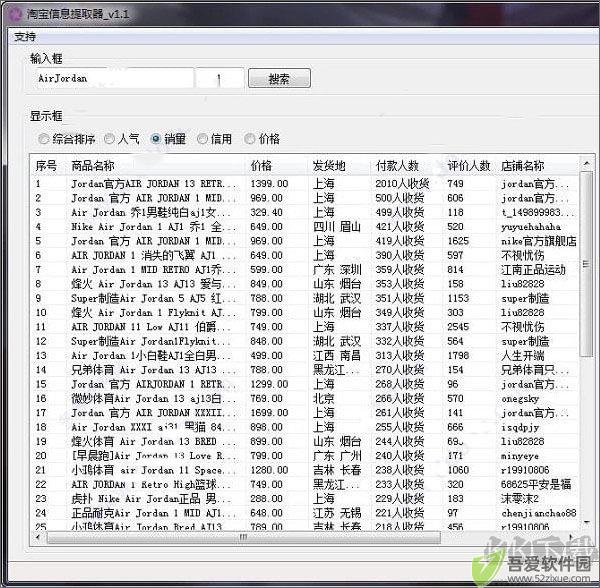600x588 pixels.
Task: Click shop name yuyuehahaha
Action: [531, 227]
